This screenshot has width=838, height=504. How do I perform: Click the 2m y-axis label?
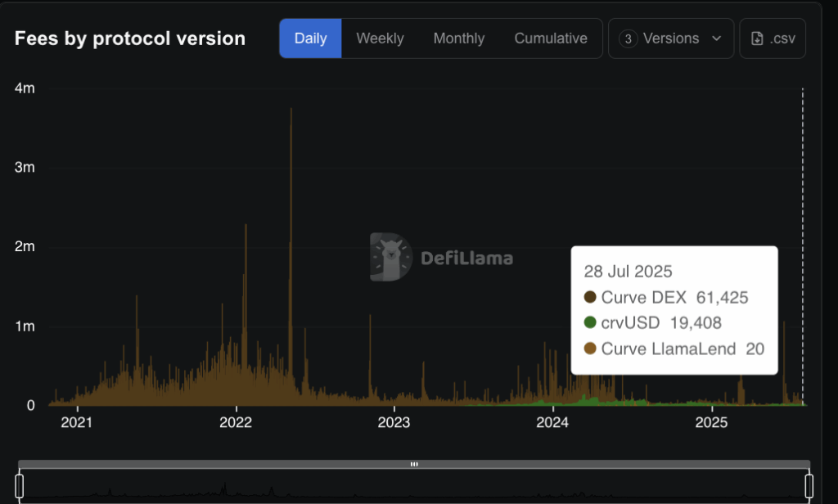point(25,246)
